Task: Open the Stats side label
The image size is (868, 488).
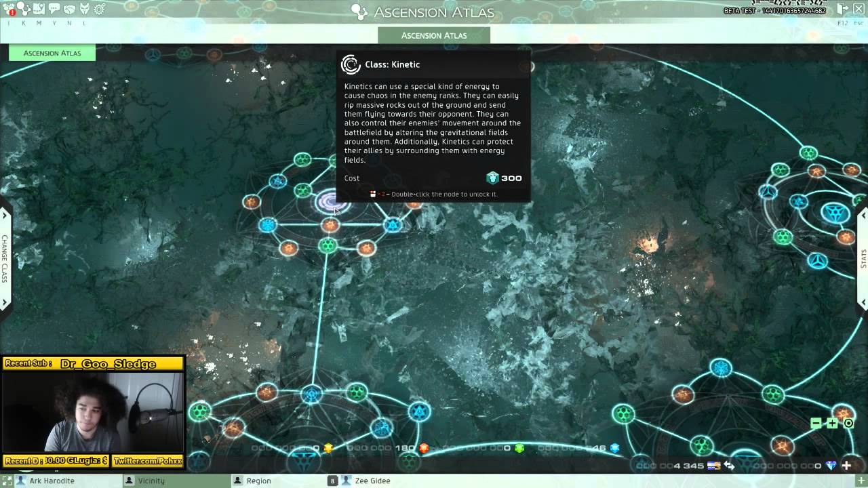Action: click(864, 259)
